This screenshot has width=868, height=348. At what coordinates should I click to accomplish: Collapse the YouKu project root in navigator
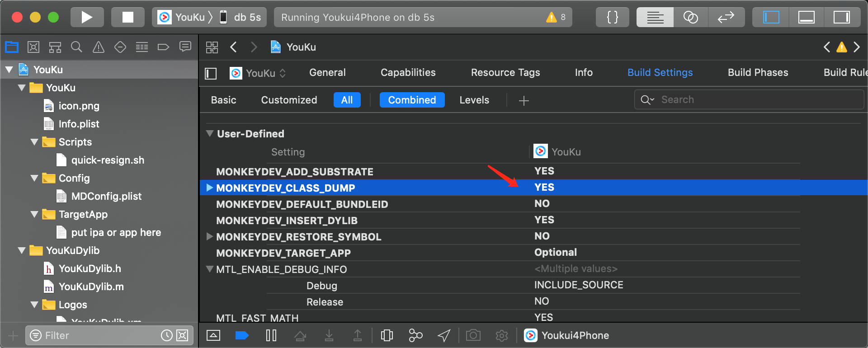point(9,70)
